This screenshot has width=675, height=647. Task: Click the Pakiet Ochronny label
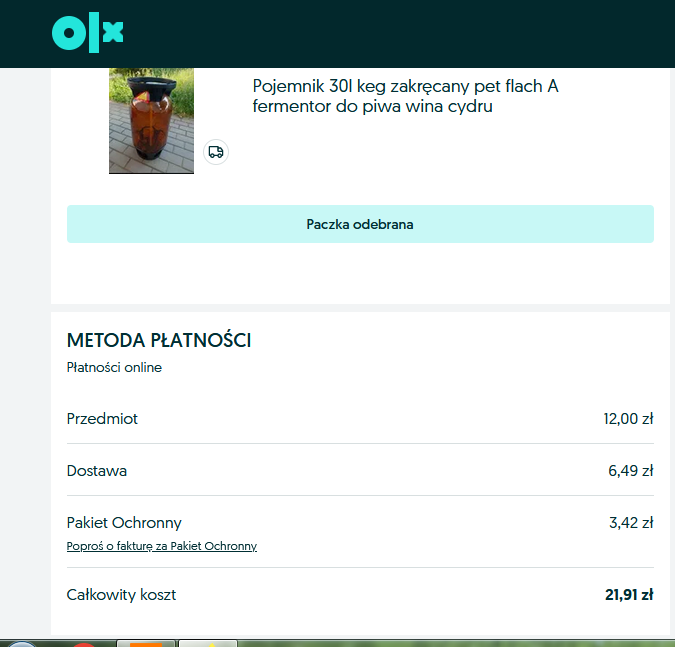(124, 523)
